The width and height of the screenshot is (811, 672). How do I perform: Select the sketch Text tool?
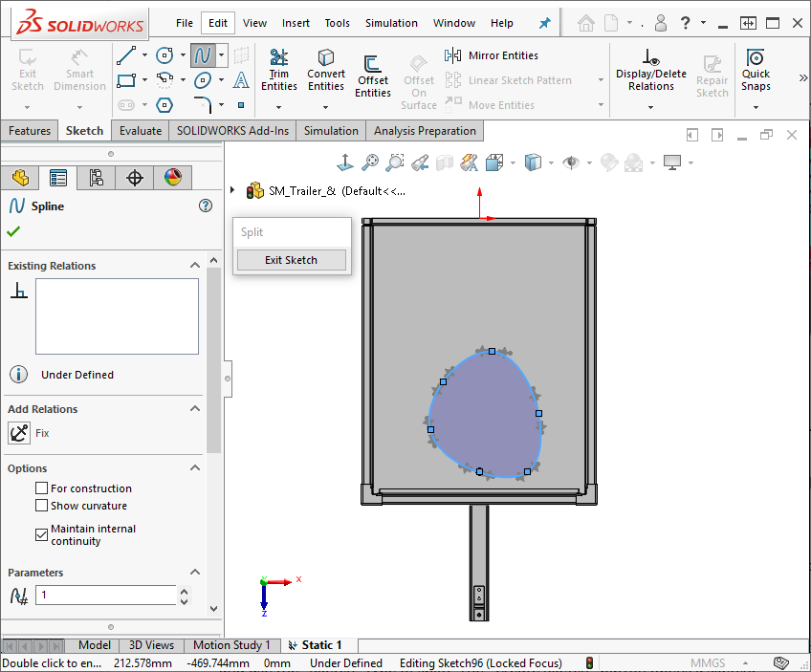tap(241, 80)
